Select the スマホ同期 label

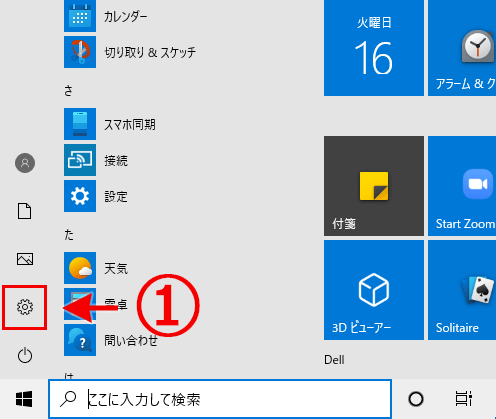130,125
